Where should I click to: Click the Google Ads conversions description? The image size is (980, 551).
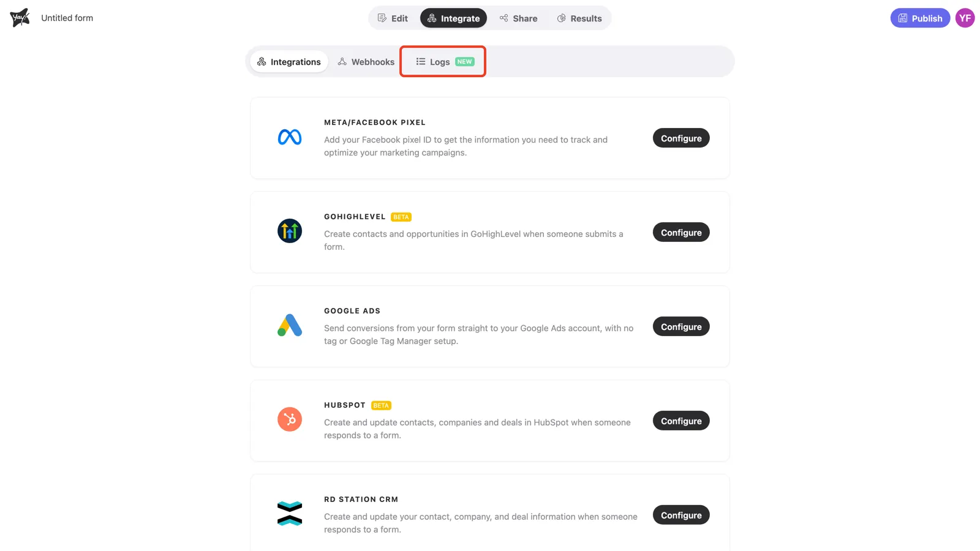[479, 335]
